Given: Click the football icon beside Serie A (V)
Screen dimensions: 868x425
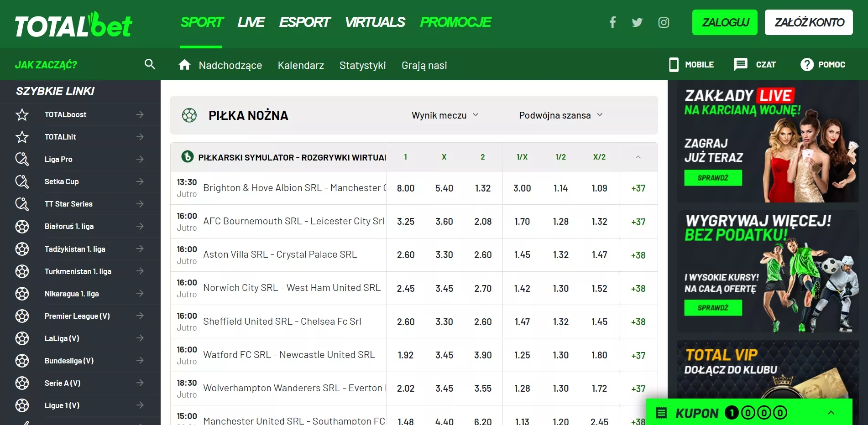Looking at the screenshot, I should (22, 383).
